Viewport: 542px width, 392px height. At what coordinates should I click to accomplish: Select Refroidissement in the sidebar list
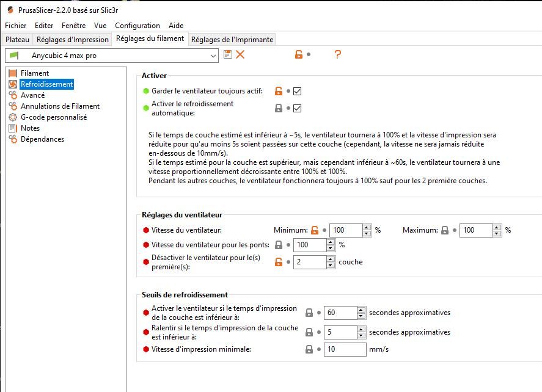[x=46, y=84]
